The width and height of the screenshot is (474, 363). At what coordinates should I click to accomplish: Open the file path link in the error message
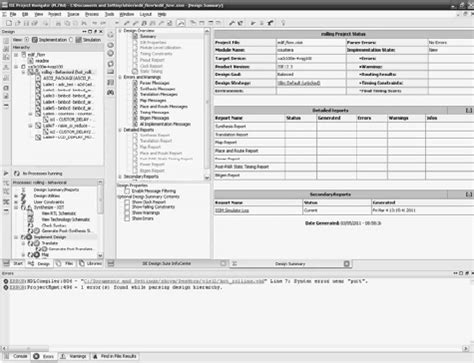[x=175, y=281]
